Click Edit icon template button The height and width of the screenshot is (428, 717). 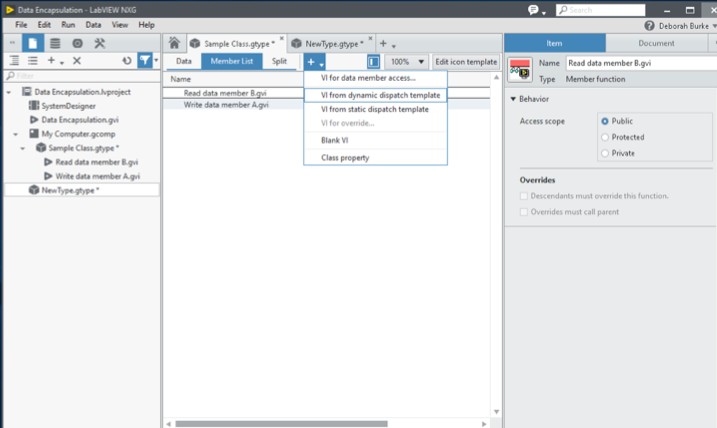point(466,62)
